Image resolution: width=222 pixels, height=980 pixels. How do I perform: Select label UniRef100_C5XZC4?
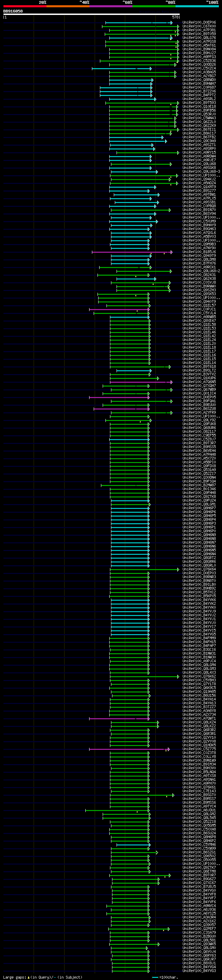pos(199,68)
